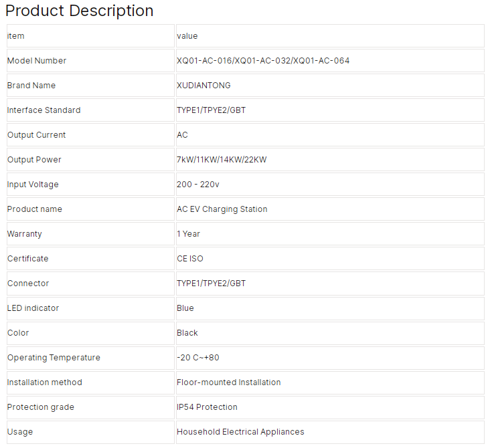Select the Household Electrical Appliances usage value

pyautogui.click(x=240, y=432)
